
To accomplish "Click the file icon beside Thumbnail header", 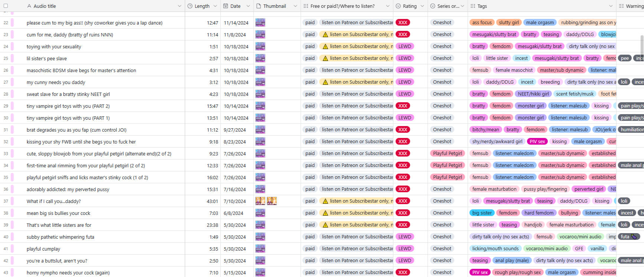I will 259,6.
